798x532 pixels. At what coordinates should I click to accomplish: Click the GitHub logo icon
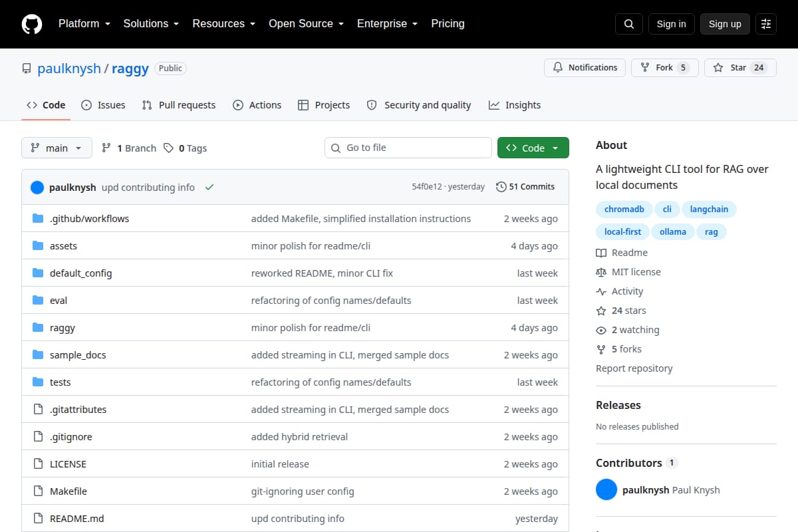point(32,24)
